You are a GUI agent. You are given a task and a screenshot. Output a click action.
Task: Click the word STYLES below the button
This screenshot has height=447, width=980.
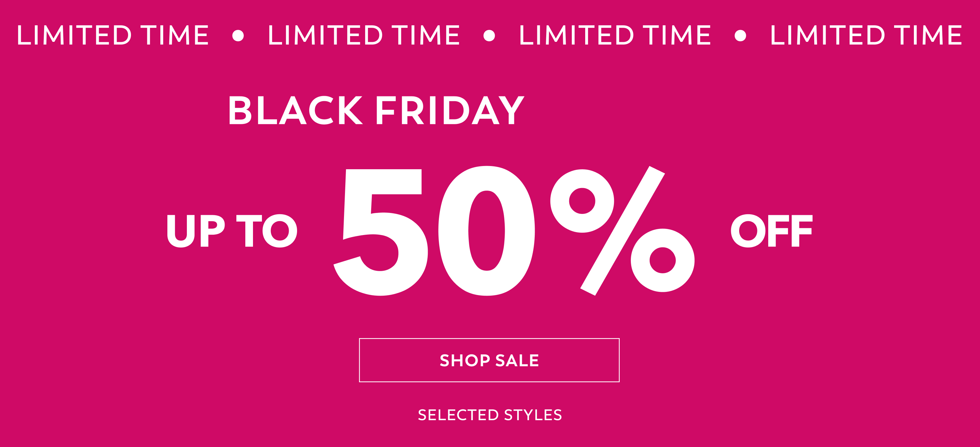(532, 415)
